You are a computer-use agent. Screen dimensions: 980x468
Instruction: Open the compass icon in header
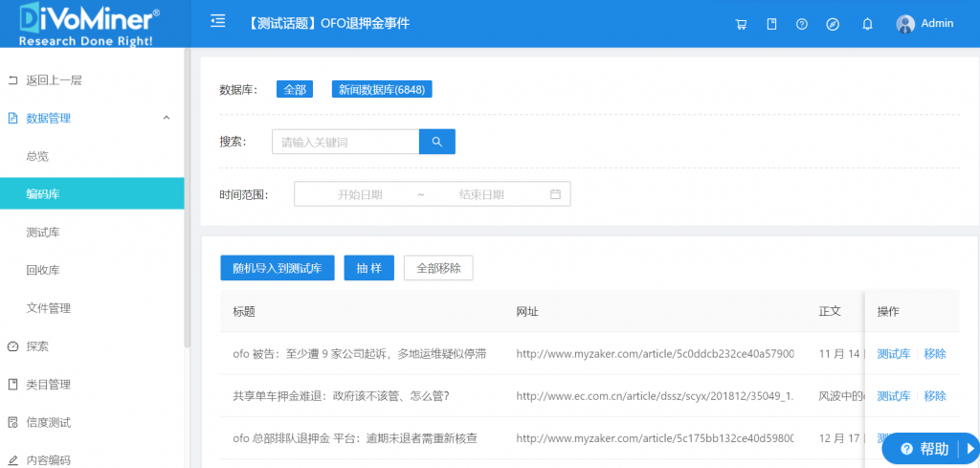(833, 24)
